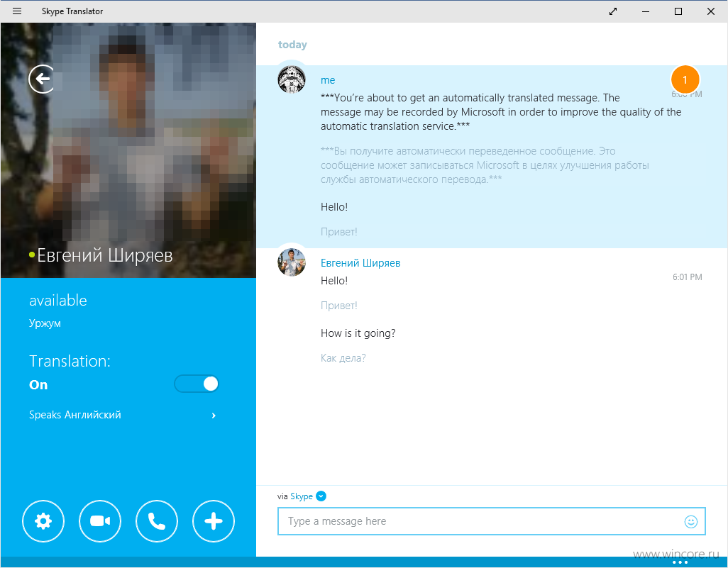Click the 'available' status text

[x=58, y=300]
